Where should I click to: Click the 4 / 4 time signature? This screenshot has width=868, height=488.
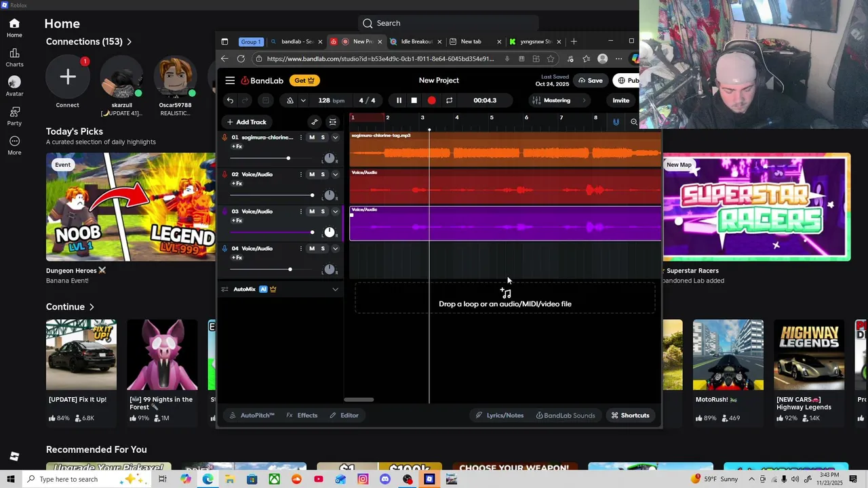(367, 100)
